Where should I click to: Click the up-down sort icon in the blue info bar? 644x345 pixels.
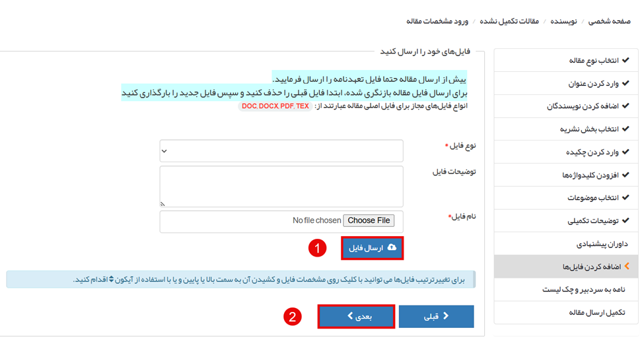(x=112, y=280)
